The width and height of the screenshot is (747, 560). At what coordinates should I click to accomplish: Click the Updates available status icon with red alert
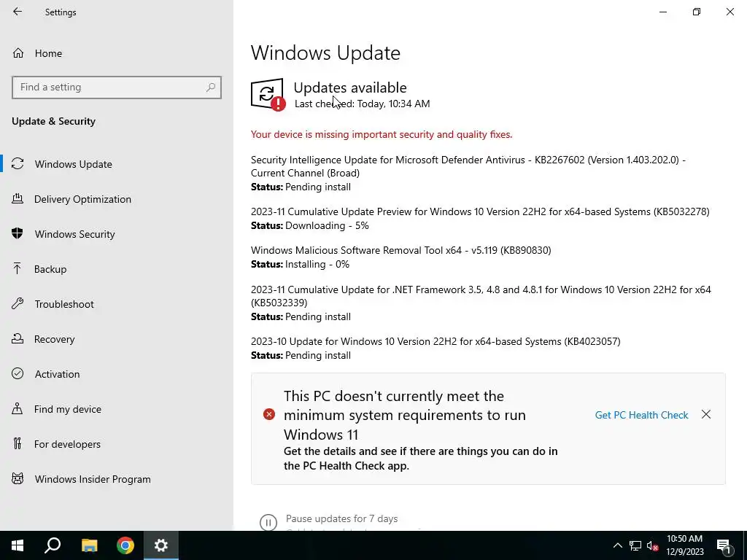(268, 94)
